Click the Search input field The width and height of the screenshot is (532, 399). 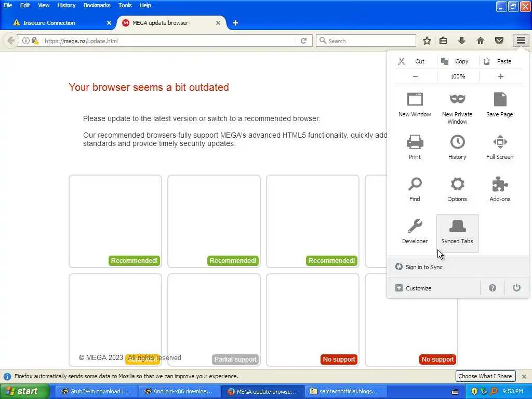tap(366, 41)
